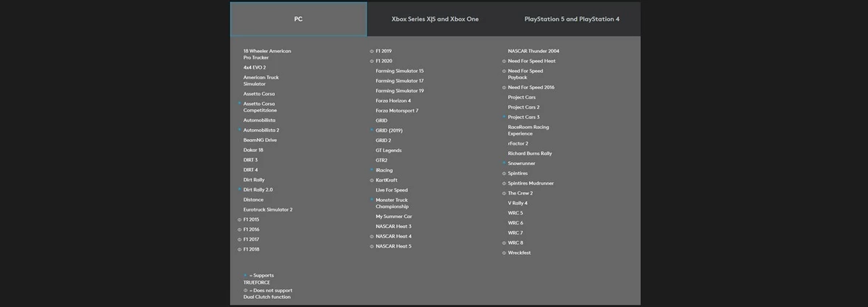Click the no-dual-clutch symbol beside F1 2017
Screen dimensions: 868x307
click(x=239, y=239)
